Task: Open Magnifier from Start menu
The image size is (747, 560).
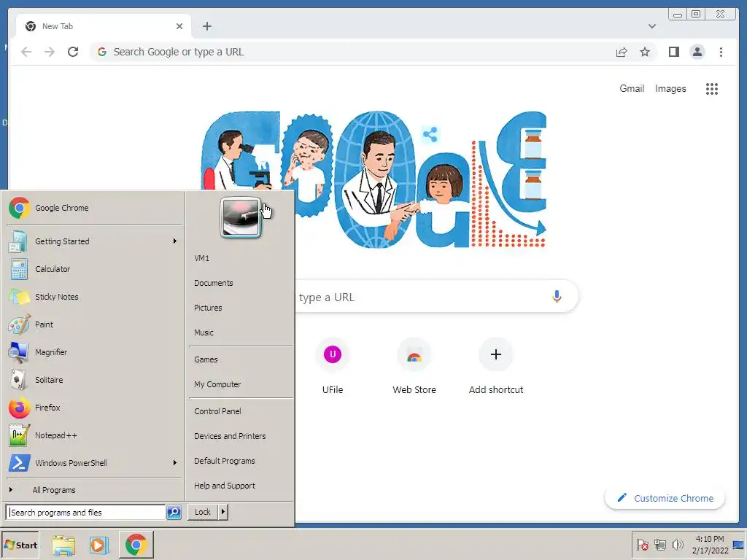Action: click(x=94, y=352)
